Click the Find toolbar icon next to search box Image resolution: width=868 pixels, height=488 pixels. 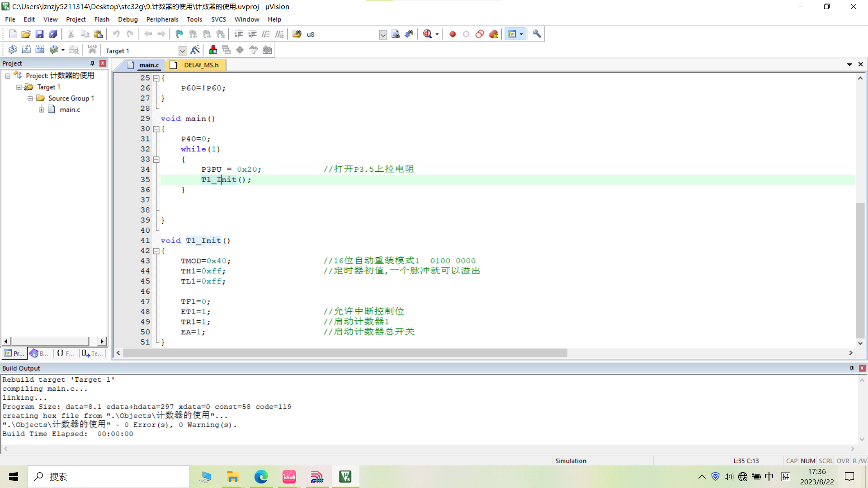tap(396, 34)
